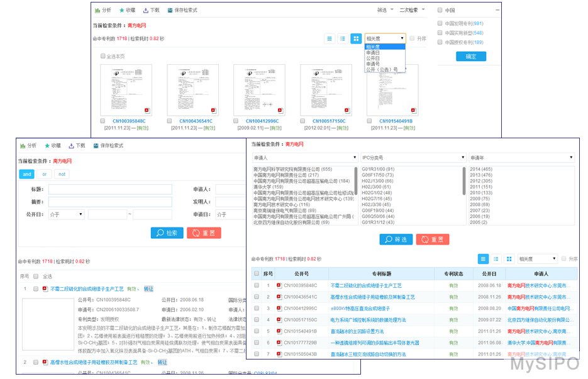Select the 'or' operator tab
Image resolution: width=588 pixels, height=379 pixels.
[x=44, y=174]
